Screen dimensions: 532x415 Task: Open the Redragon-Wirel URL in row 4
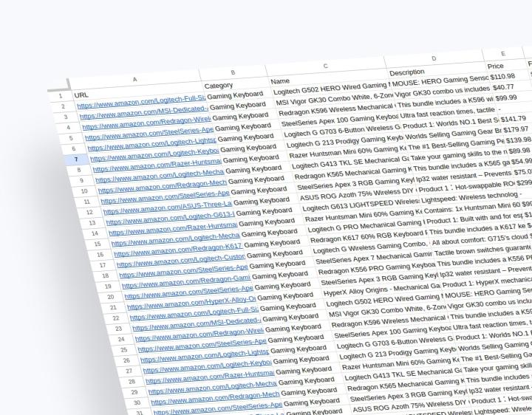click(x=146, y=123)
